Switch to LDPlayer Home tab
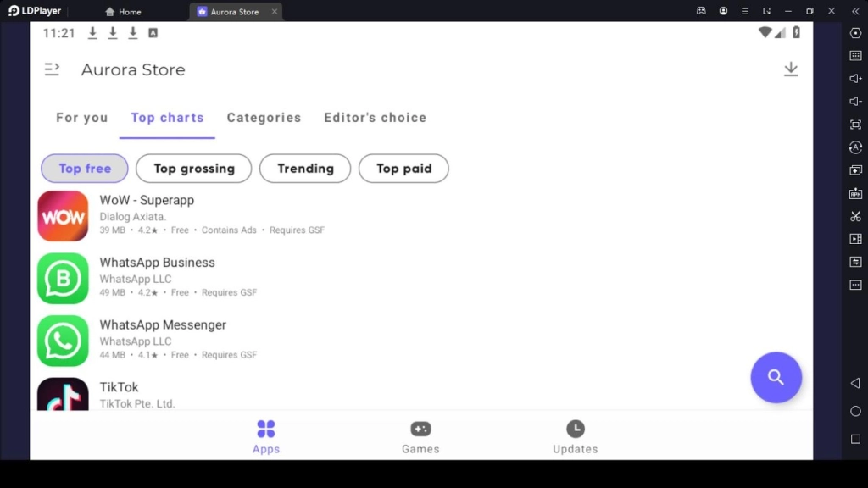This screenshot has width=868, height=488. point(123,12)
